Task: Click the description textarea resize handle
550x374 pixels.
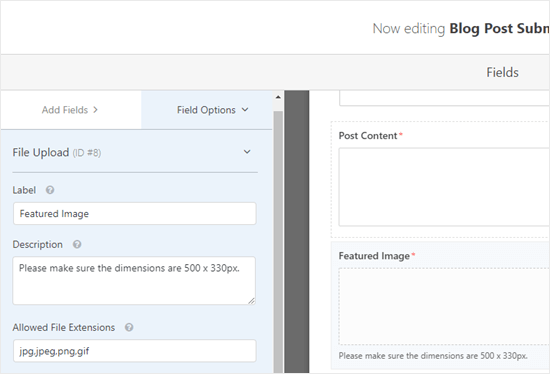Action: click(x=251, y=301)
